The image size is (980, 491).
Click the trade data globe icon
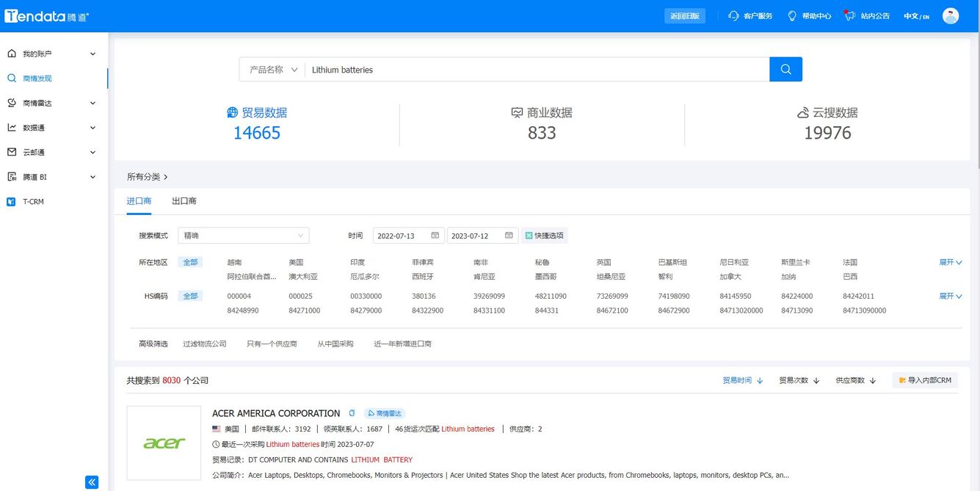pyautogui.click(x=233, y=112)
